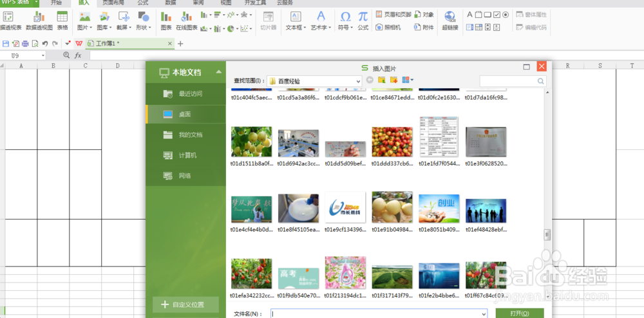Click column header S in spreadsheet
The height and width of the screenshot is (318, 644).
coord(600,65)
